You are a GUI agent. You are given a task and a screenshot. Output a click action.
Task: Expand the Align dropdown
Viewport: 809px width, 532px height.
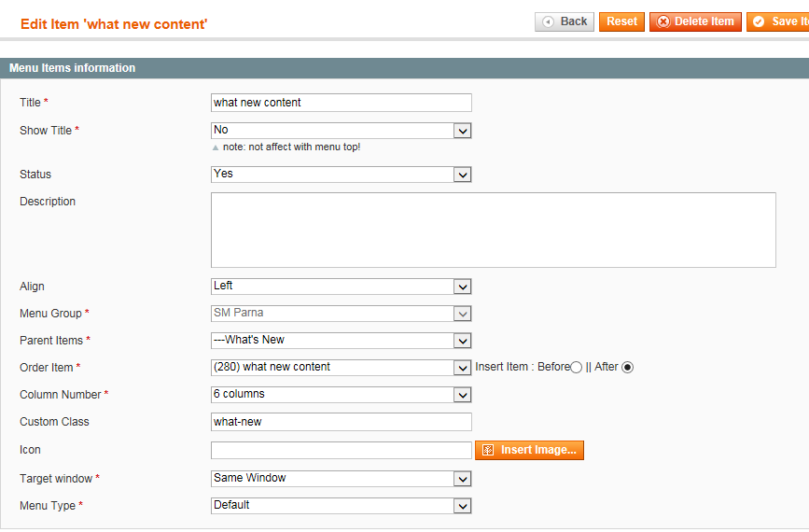341,287
